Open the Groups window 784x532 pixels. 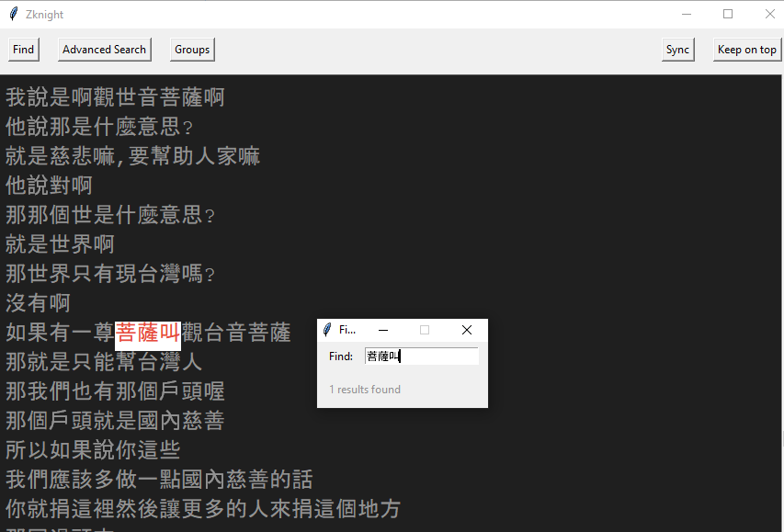coord(191,49)
